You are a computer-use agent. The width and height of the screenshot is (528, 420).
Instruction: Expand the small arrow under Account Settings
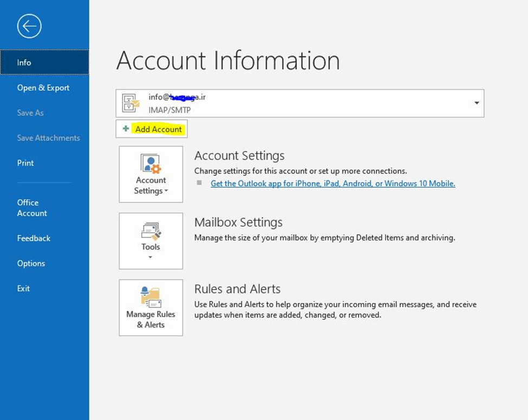(166, 192)
